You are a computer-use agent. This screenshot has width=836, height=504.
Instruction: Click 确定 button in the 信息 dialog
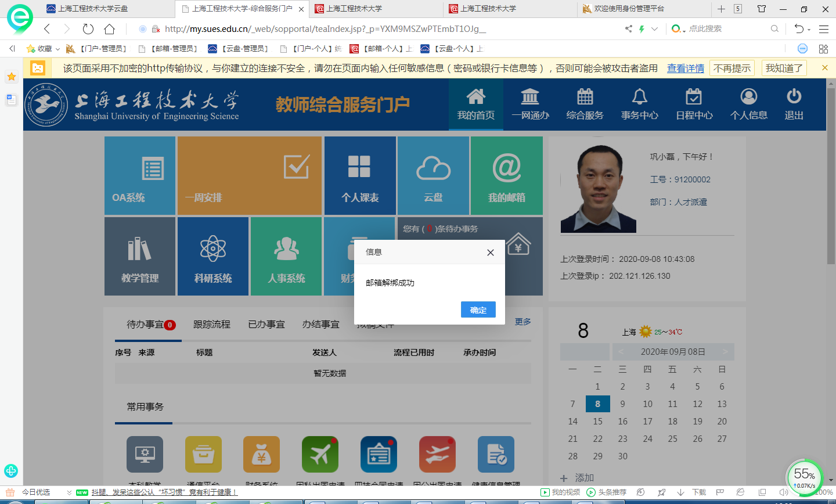pyautogui.click(x=478, y=309)
